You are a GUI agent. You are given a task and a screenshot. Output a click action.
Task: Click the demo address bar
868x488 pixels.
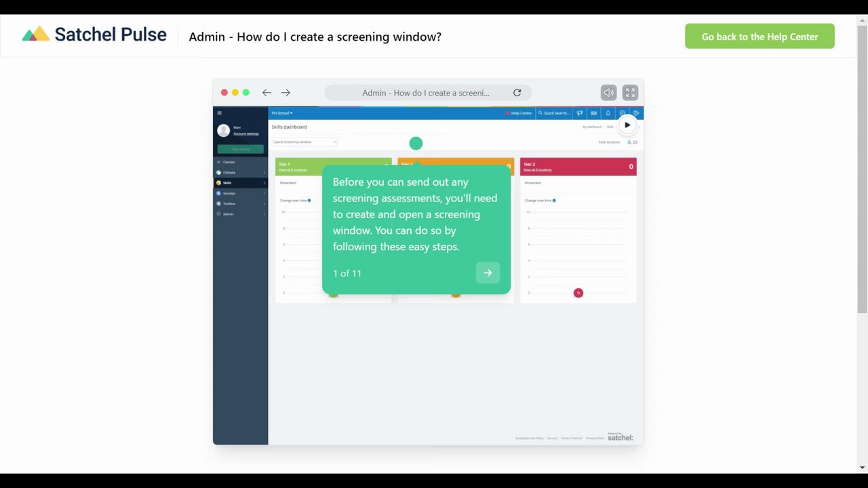[428, 93]
